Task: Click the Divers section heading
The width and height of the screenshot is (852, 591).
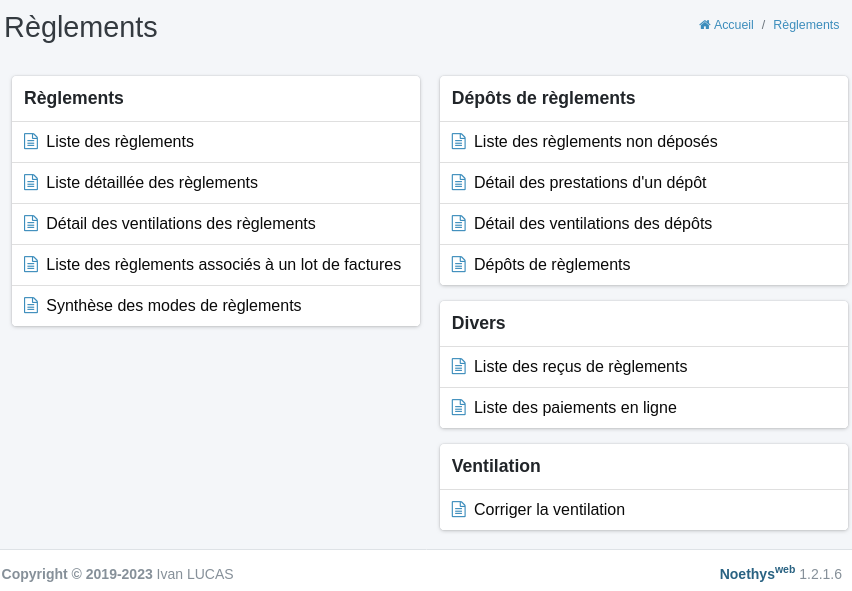Action: coord(478,323)
